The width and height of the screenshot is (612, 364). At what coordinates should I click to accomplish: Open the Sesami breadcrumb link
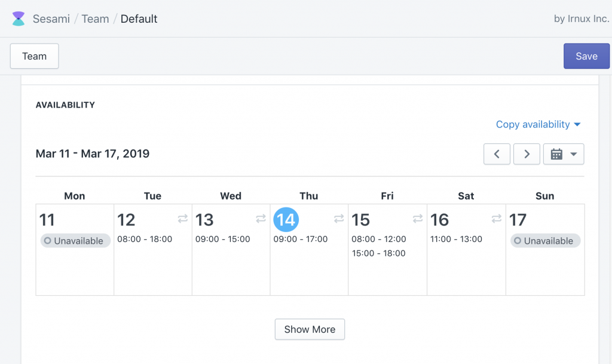click(51, 19)
